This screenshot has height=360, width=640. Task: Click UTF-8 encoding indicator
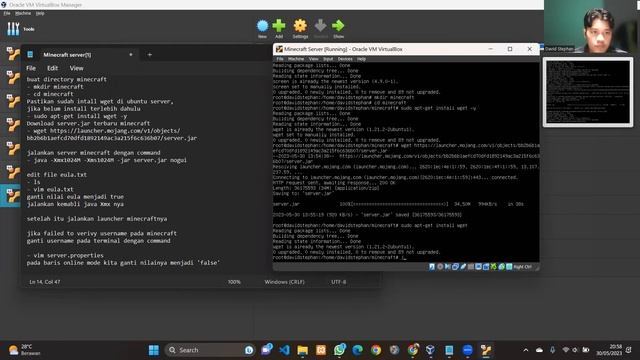coord(338,282)
